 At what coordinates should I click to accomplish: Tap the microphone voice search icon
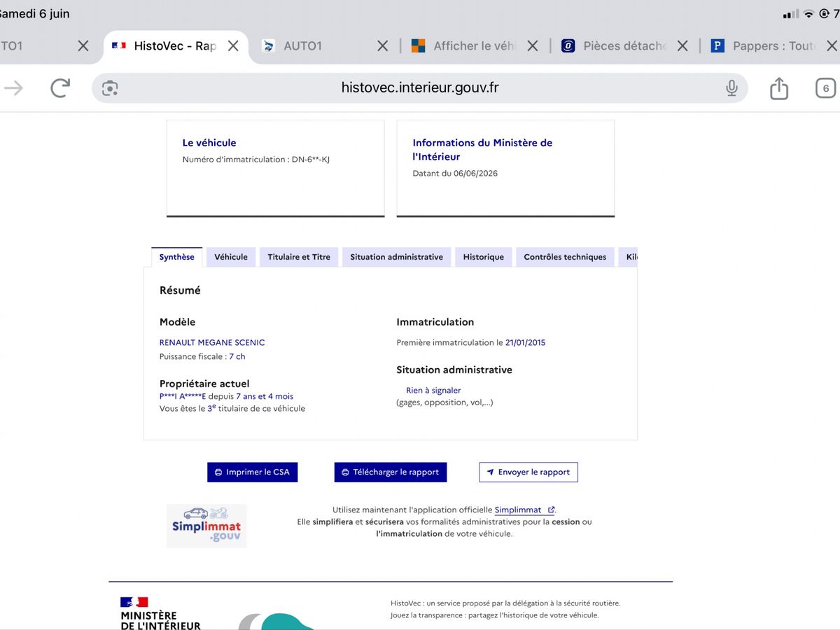tap(731, 88)
